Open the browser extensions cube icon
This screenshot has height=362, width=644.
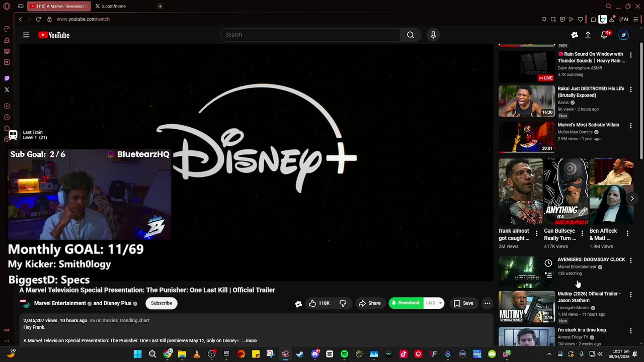click(593, 19)
